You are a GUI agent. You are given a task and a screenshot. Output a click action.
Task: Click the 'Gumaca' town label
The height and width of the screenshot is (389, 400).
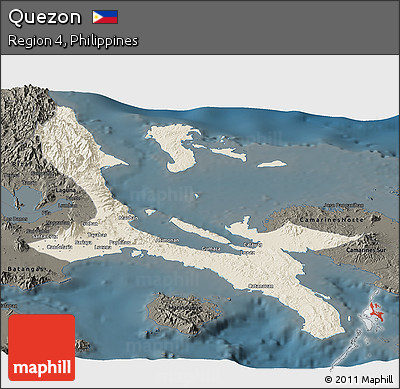(211, 249)
